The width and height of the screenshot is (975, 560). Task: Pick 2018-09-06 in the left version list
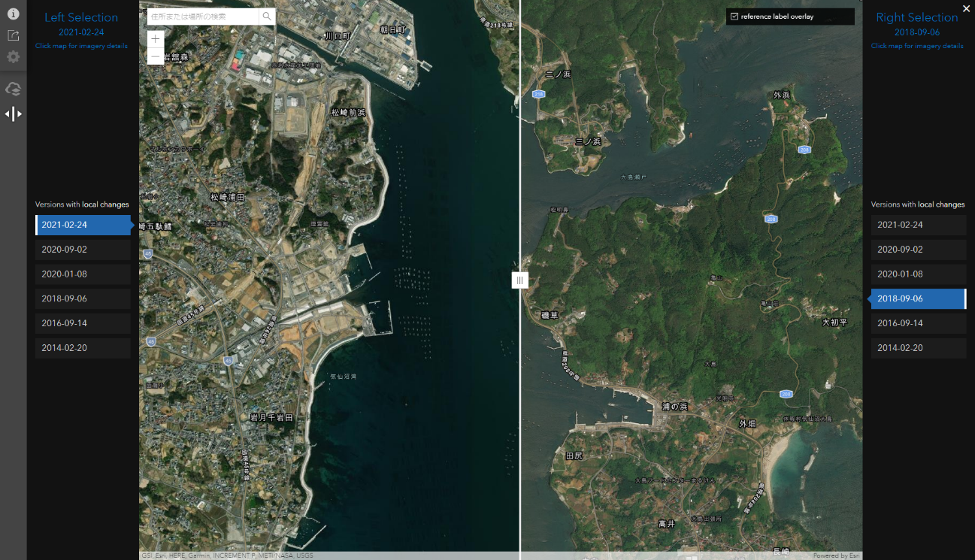point(83,298)
